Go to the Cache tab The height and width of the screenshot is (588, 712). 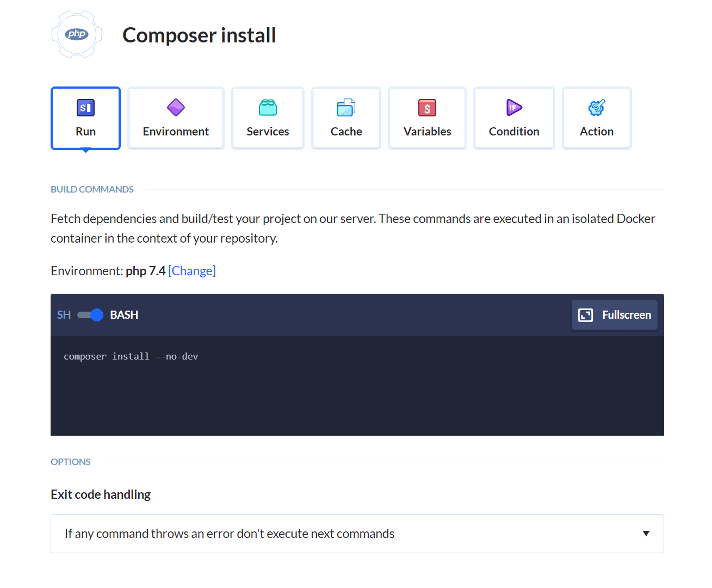point(346,132)
